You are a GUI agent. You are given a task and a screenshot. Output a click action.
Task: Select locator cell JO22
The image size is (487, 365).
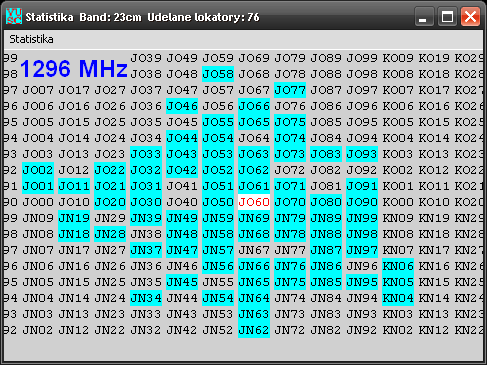[x=110, y=170]
